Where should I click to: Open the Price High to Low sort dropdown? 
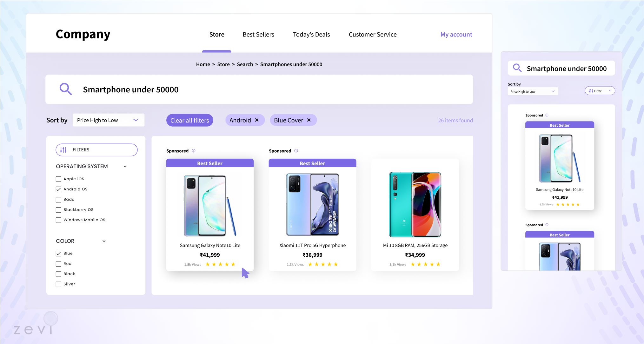[x=109, y=120]
